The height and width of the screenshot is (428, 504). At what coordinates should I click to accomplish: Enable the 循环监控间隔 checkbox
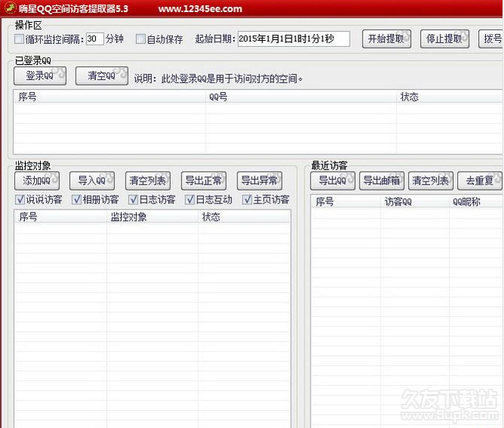coord(19,39)
